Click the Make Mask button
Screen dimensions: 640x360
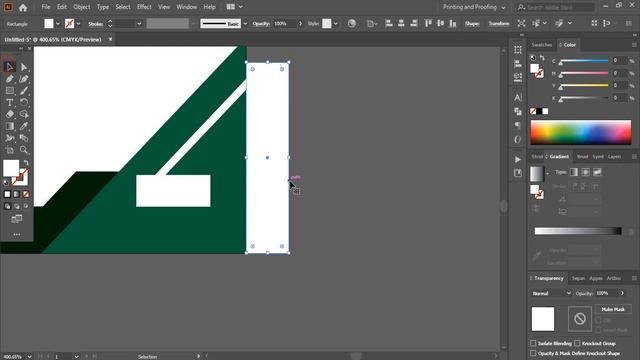(613, 309)
